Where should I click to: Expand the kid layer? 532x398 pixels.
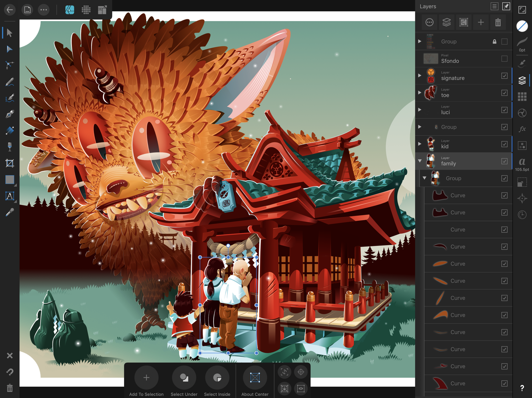(x=420, y=144)
